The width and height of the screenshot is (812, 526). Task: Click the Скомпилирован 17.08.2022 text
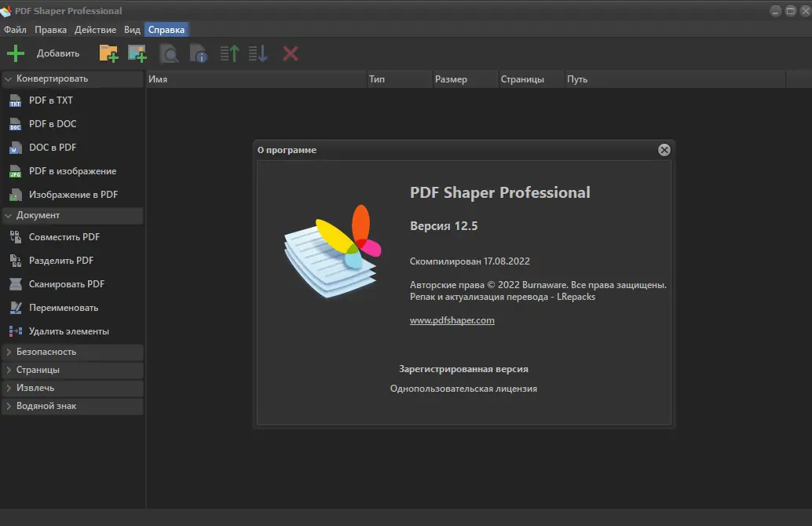click(x=470, y=261)
